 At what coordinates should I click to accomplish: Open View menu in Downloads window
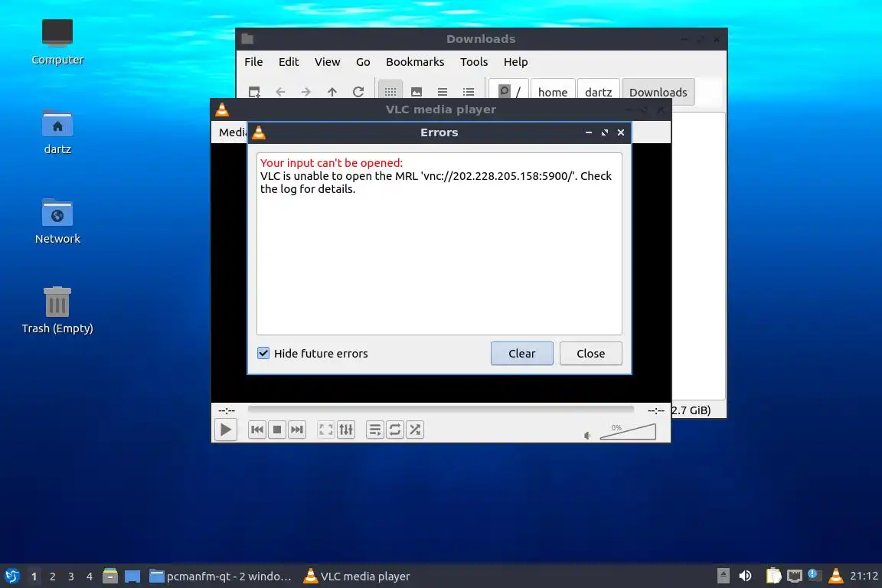(x=328, y=62)
